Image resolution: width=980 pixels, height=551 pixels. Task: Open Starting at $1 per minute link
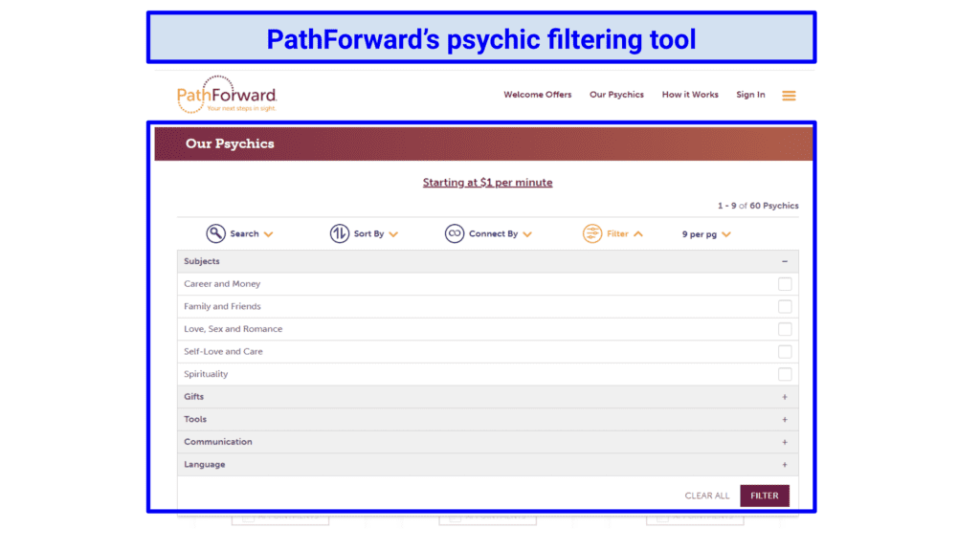(487, 183)
